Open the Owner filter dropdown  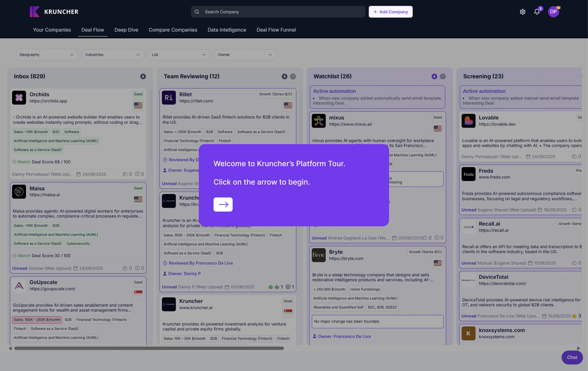pyautogui.click(x=245, y=55)
